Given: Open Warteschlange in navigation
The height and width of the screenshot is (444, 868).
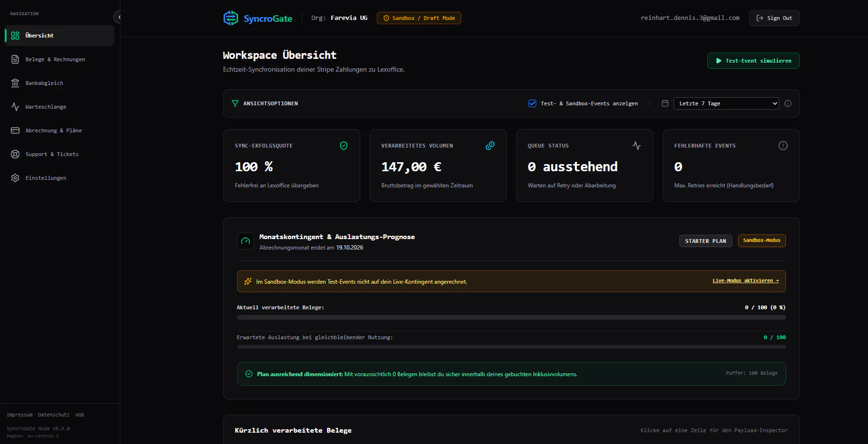Looking at the screenshot, I should click(x=59, y=107).
